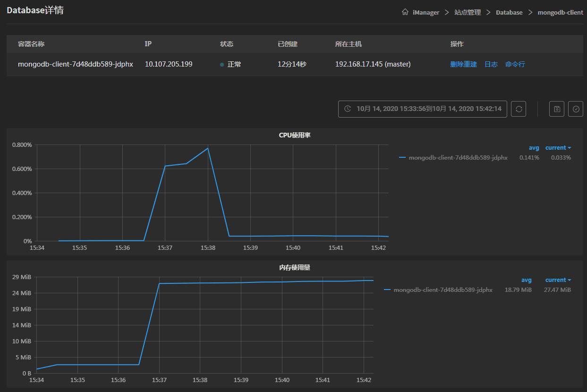The height and width of the screenshot is (392, 587).
Task: Click the save (floppy disk) icon button
Action: [557, 109]
